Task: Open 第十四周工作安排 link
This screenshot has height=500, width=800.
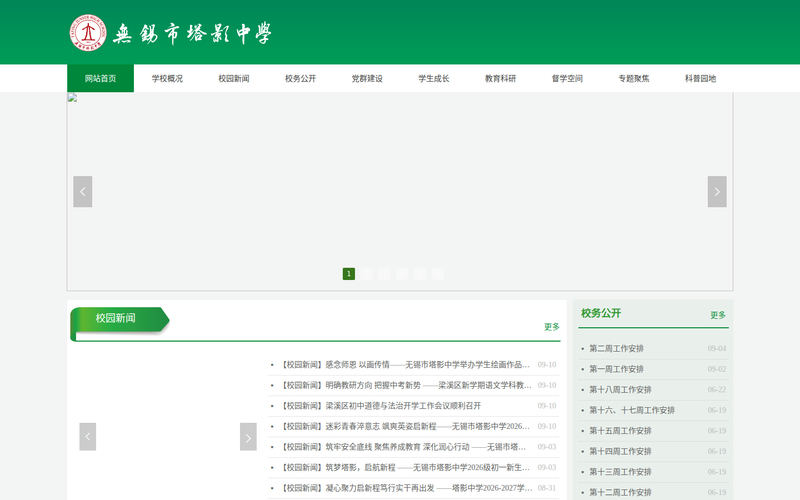Action: [620, 451]
